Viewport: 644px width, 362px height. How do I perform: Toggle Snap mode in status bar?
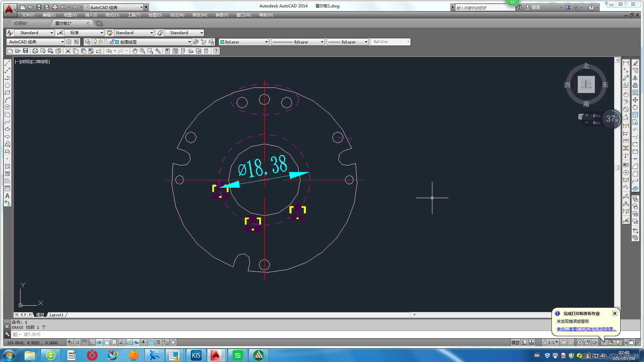click(x=77, y=342)
